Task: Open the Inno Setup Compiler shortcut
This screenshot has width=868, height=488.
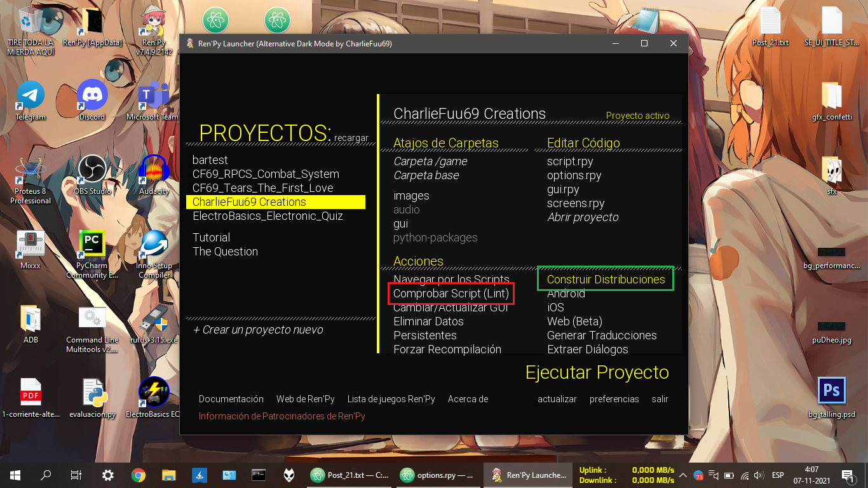Action: [154, 245]
